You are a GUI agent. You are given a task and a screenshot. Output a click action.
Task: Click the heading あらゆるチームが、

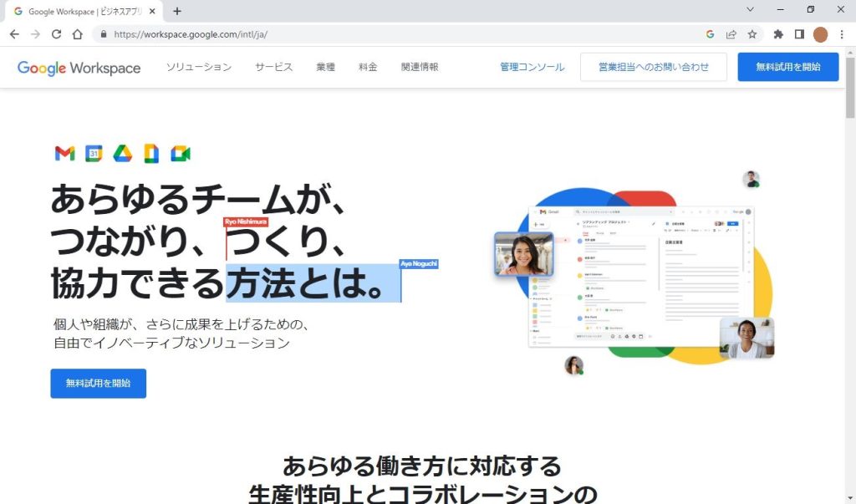pyautogui.click(x=199, y=199)
